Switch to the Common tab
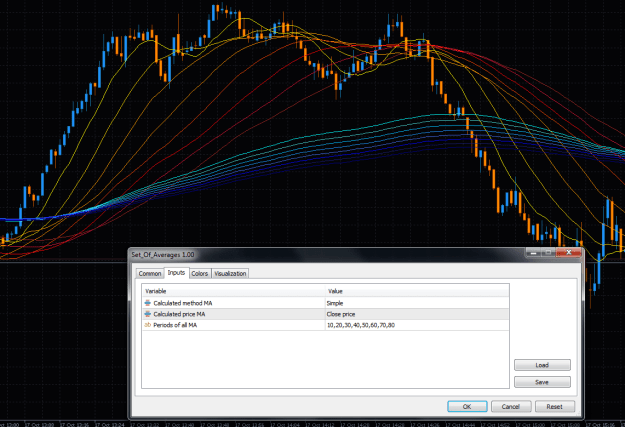The width and height of the screenshot is (625, 427). [150, 274]
